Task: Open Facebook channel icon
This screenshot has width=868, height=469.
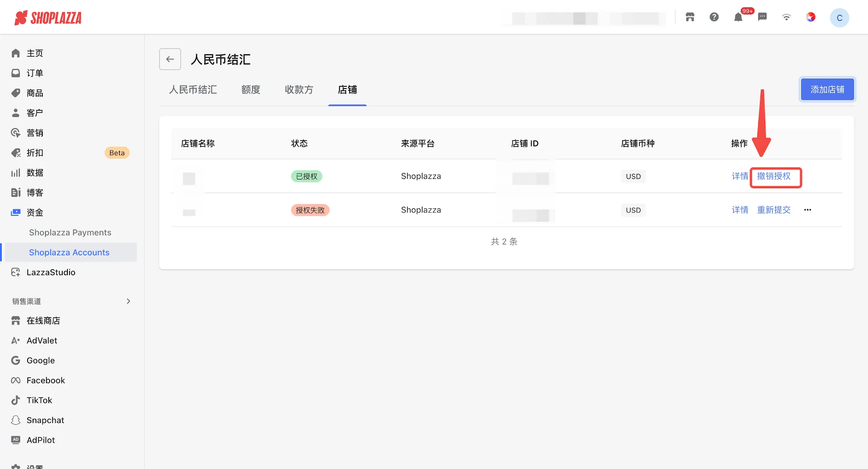Action: [x=16, y=380]
